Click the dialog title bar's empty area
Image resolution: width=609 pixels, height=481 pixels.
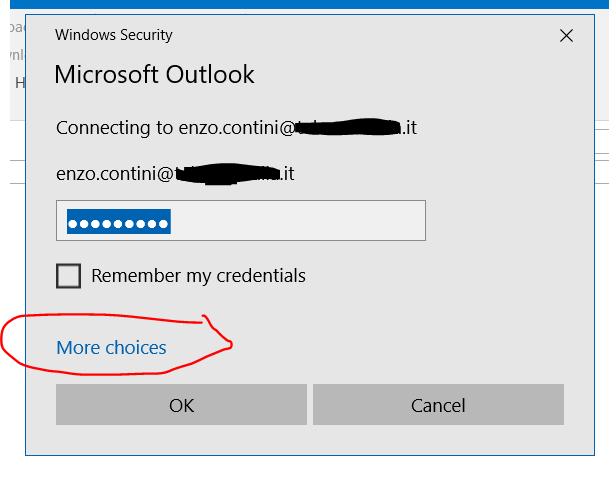pos(350,35)
